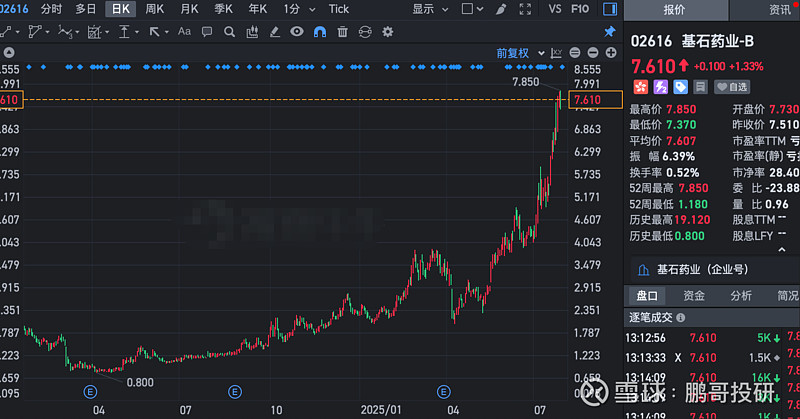Open the VS stock comparison
Screen dimensions: 800x419
coord(555,9)
